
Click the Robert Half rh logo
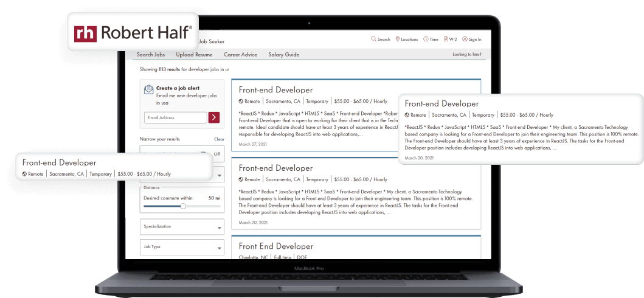(x=85, y=33)
